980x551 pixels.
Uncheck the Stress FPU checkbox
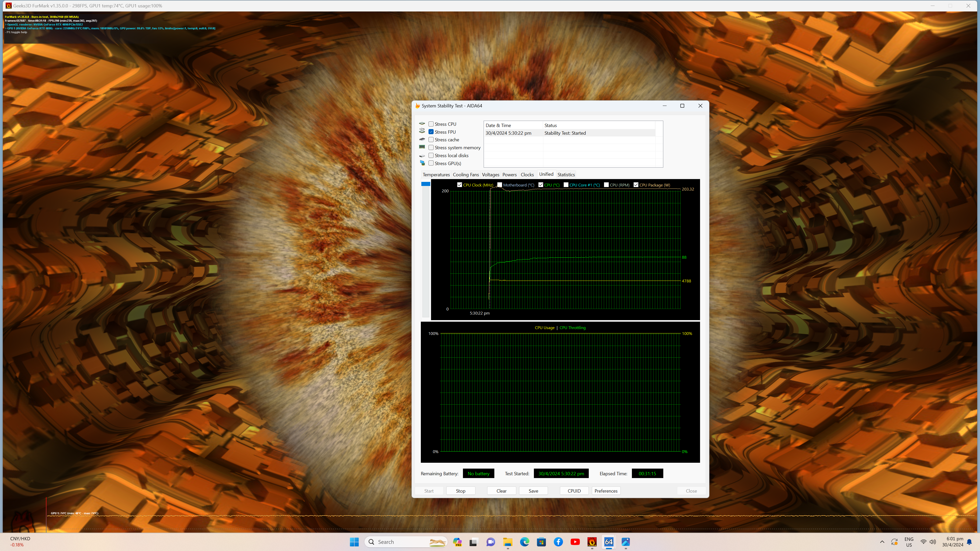[431, 132]
